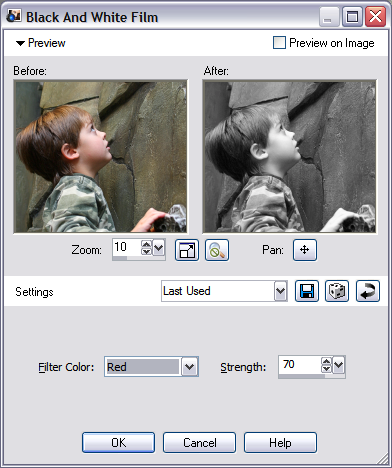
Task: Open the Zoom slider dropdown arrow
Action: [x=159, y=248]
